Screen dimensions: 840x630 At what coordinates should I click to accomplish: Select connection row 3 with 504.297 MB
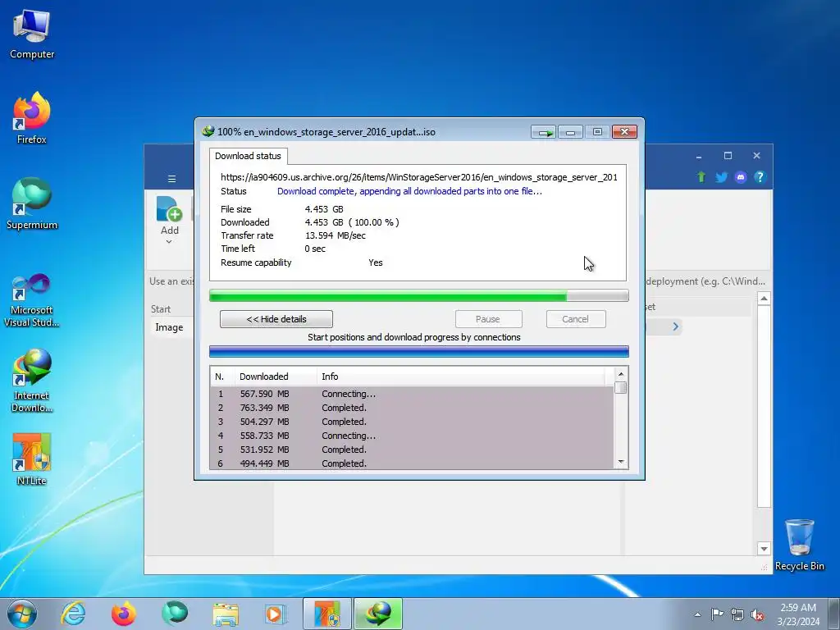[x=412, y=422]
